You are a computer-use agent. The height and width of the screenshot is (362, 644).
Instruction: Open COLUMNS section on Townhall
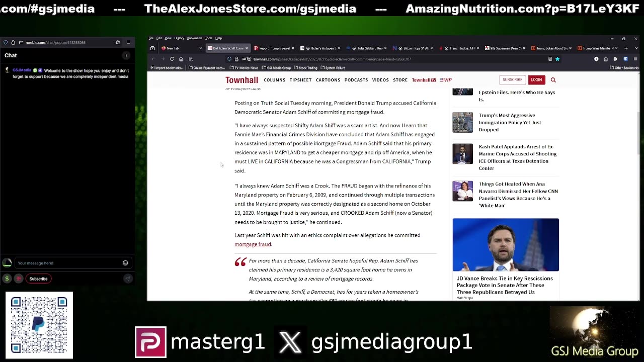274,80
